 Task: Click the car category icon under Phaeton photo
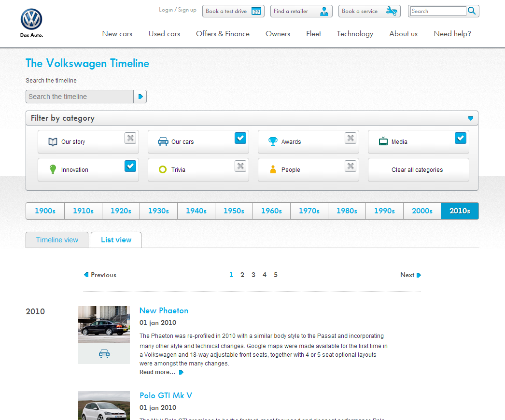click(104, 354)
